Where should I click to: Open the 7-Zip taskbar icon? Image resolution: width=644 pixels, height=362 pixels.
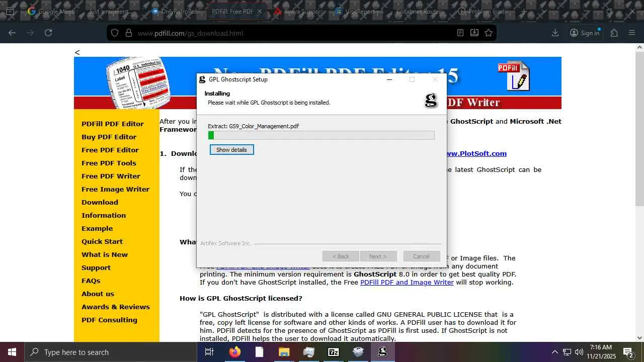click(333, 352)
